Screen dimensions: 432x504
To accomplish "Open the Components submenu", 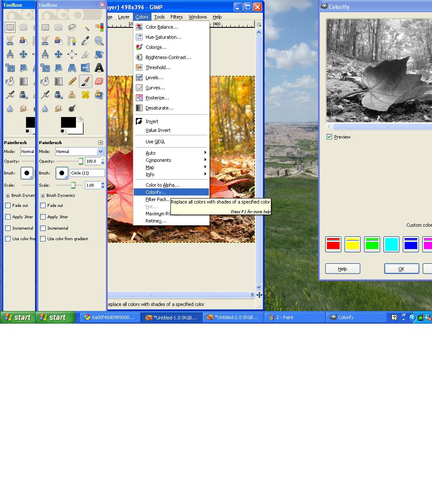I will click(171, 160).
